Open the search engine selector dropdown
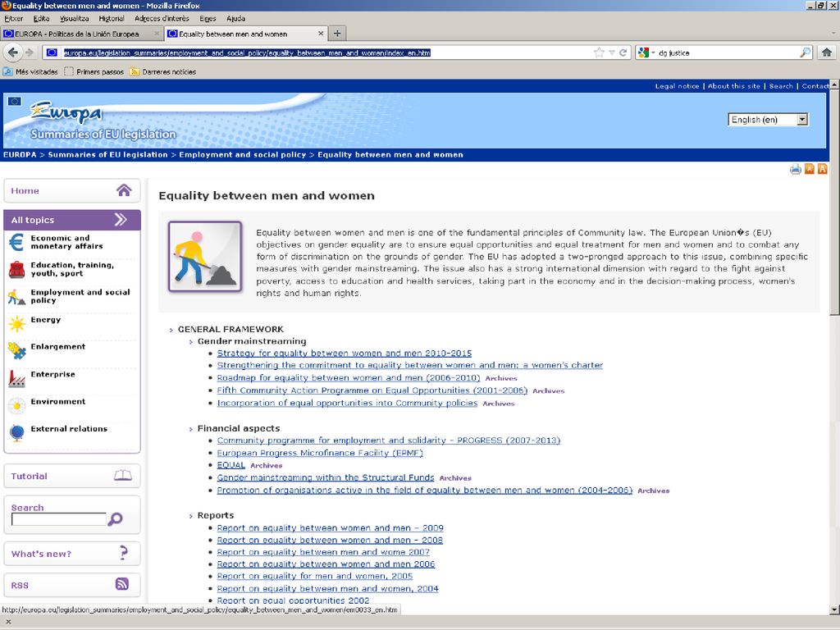The width and height of the screenshot is (840, 630). (646, 52)
